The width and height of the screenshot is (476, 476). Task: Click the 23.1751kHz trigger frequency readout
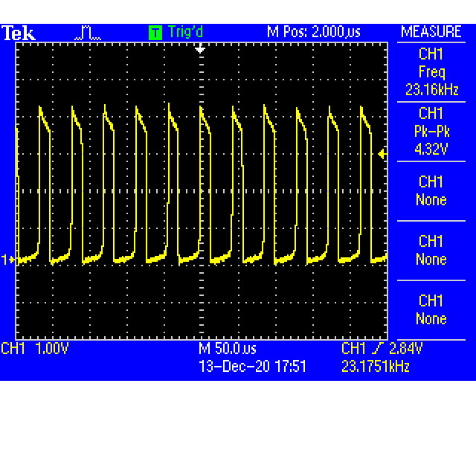(376, 366)
